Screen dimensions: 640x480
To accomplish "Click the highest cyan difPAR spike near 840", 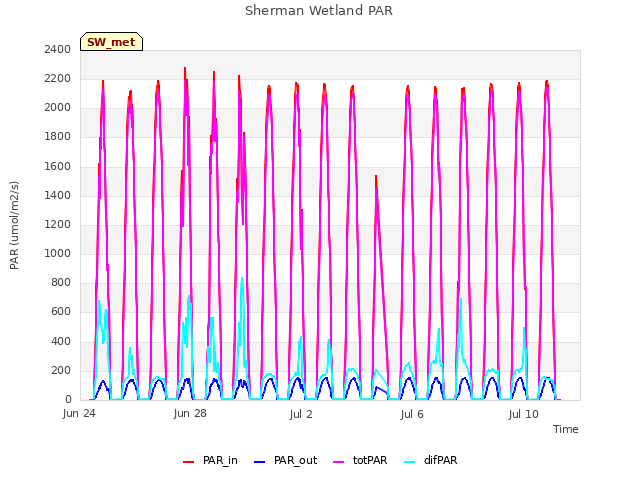I will 242,278.
